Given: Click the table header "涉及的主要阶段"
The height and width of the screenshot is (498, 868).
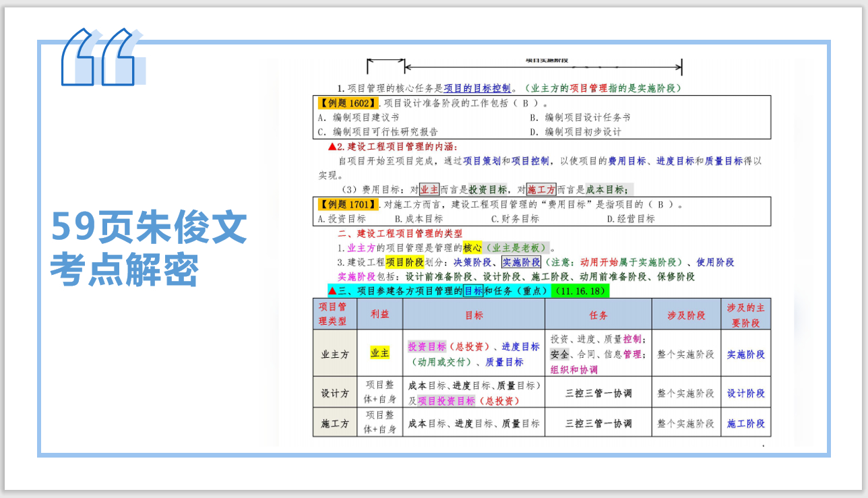Looking at the screenshot, I should click(x=746, y=315).
